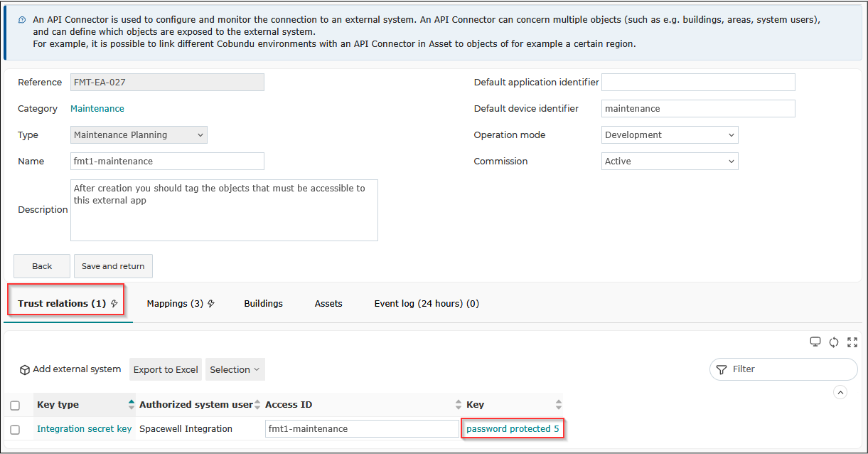Expand the grid to fullscreen
This screenshot has height=454, width=868.
(x=852, y=342)
